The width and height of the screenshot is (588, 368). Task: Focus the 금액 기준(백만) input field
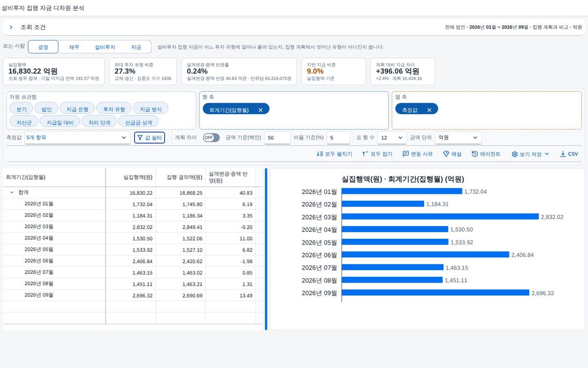tap(277, 138)
